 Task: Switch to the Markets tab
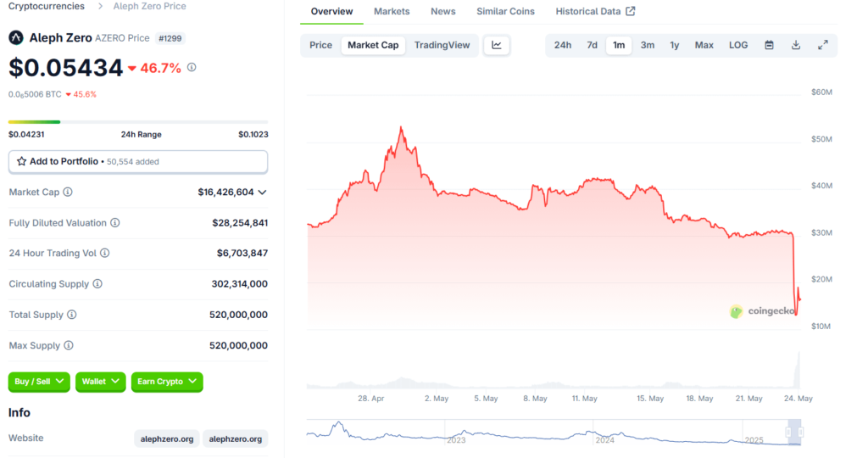point(392,11)
